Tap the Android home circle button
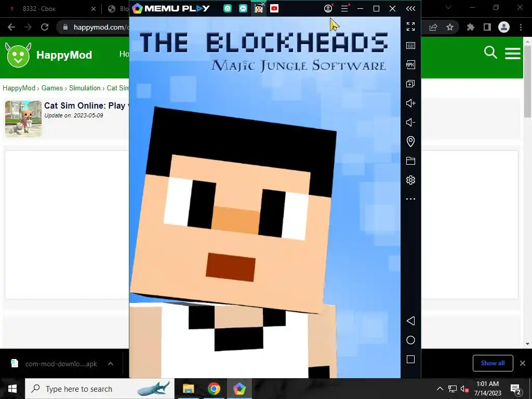The height and width of the screenshot is (399, 532). click(x=410, y=340)
